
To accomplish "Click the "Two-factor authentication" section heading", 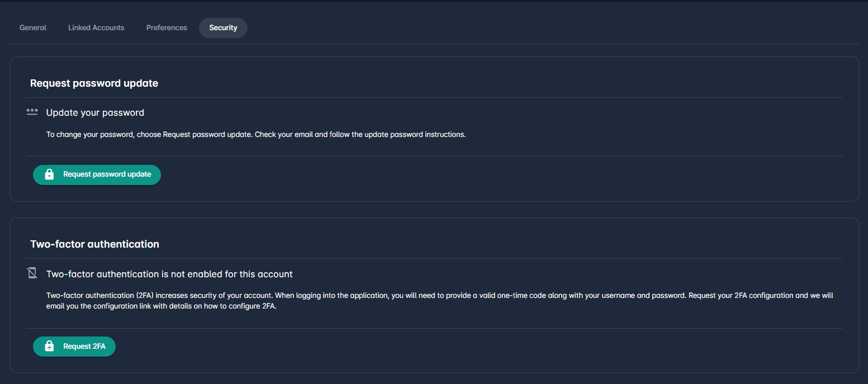I will coord(94,244).
